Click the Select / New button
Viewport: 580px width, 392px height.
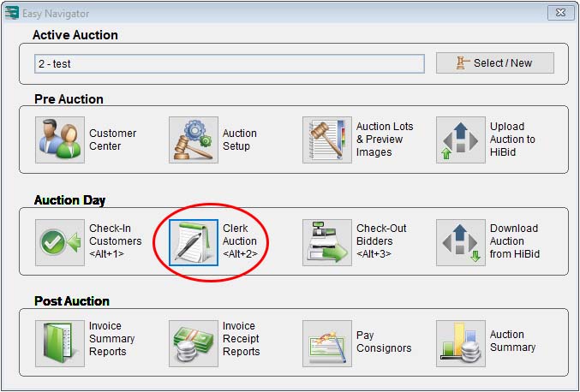495,63
